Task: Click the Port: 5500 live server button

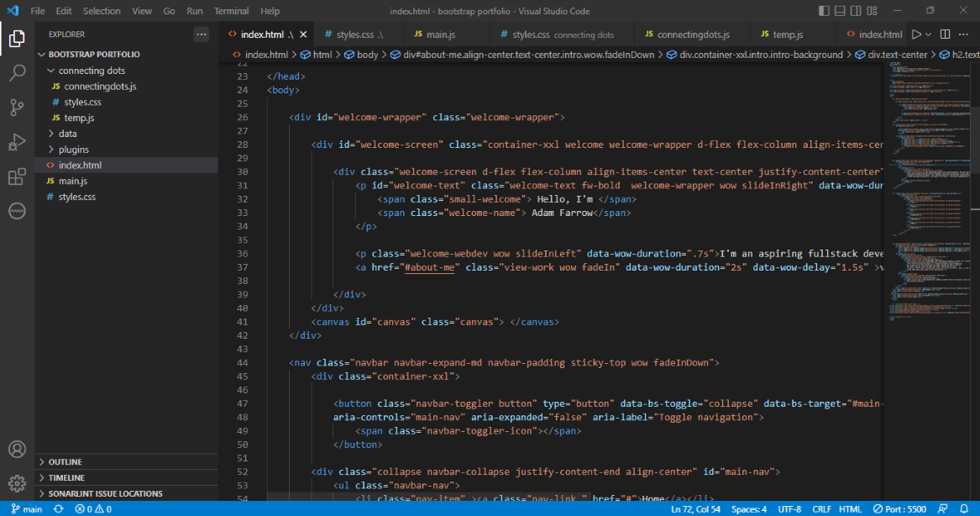Action: tap(899, 509)
